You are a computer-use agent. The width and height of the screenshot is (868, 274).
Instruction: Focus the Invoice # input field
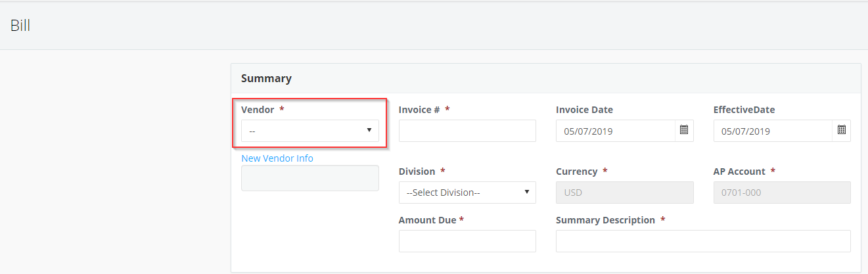pos(467,131)
